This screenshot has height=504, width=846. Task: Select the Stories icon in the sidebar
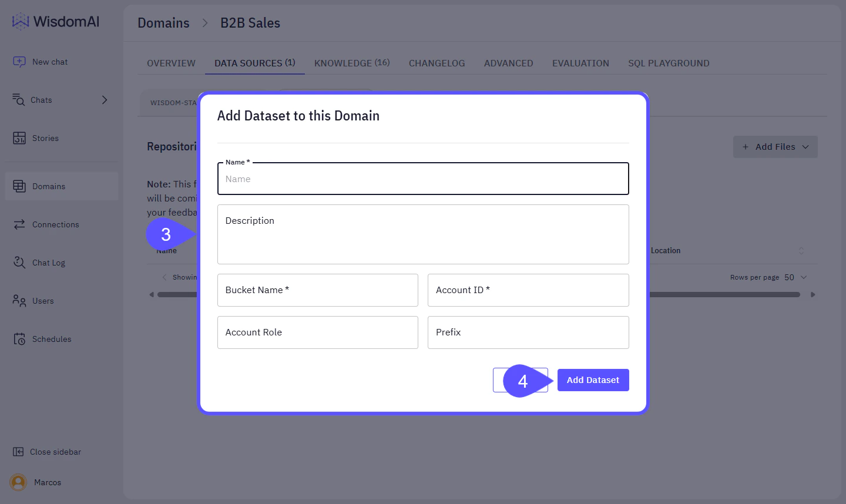[19, 138]
